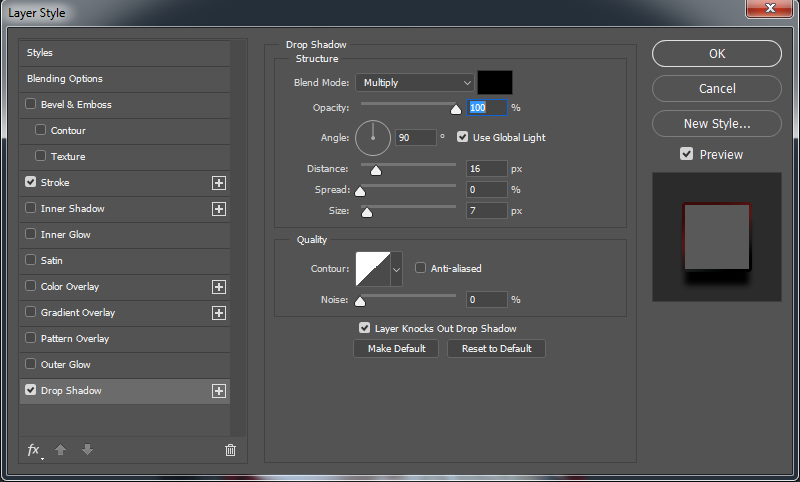Enable the Inner Shadow checkbox
The height and width of the screenshot is (482, 800).
pyautogui.click(x=31, y=208)
